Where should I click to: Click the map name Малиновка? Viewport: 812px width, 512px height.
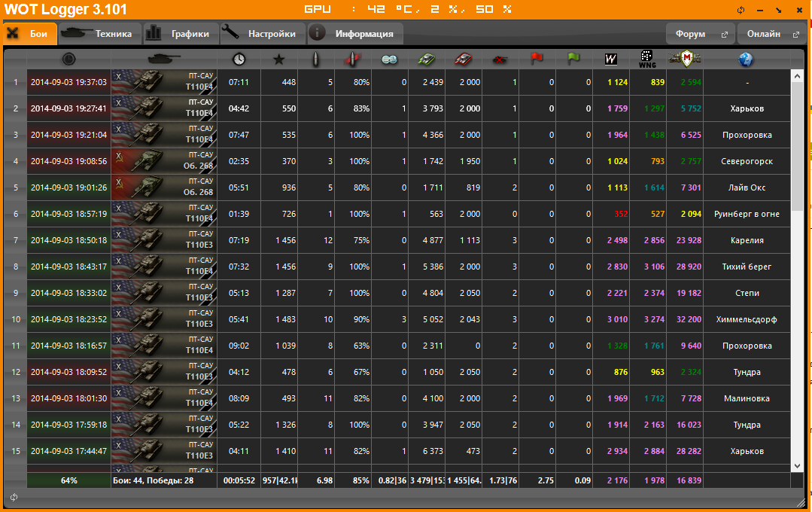(x=747, y=398)
